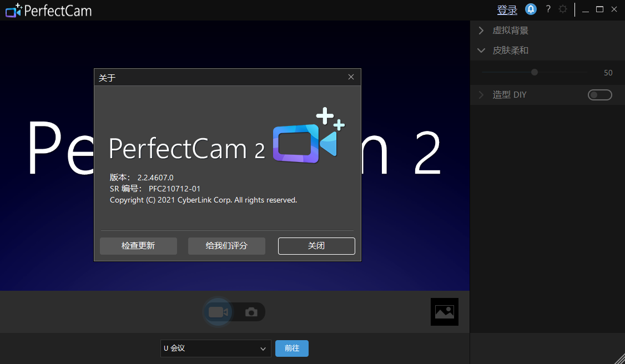Switch to photo snapshot mode
This screenshot has height=364, width=625.
click(x=251, y=312)
